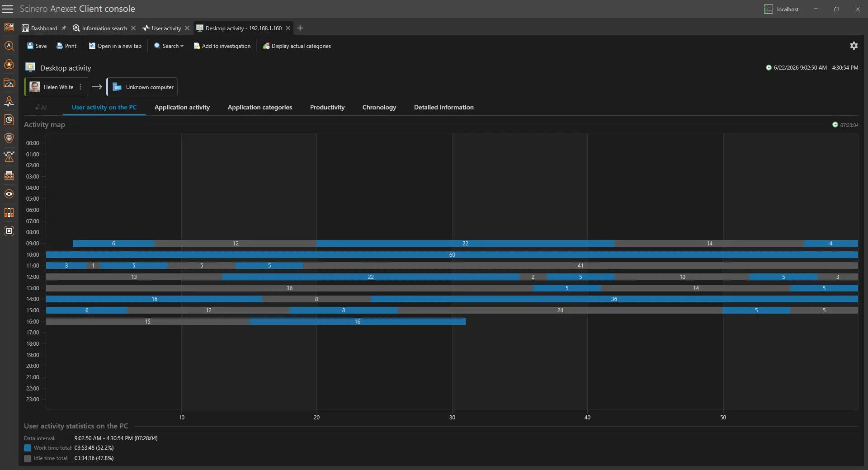
Task: Print the current report
Action: [x=66, y=46]
